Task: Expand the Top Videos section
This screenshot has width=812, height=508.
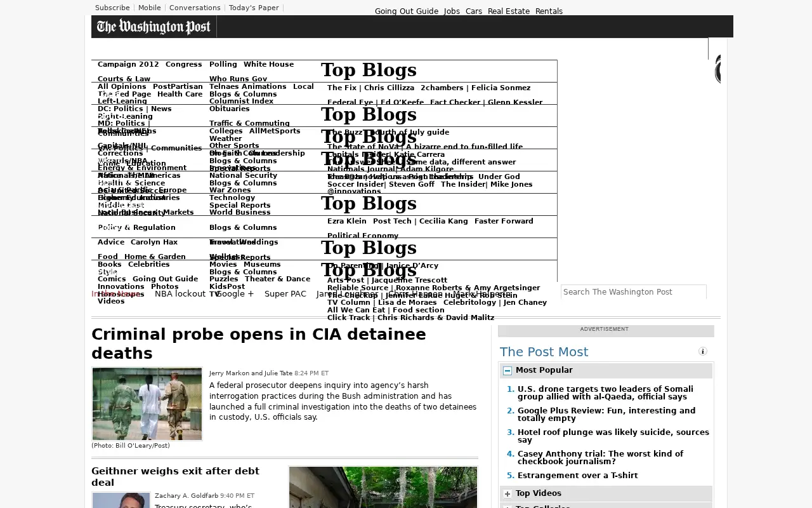Action: click(x=507, y=493)
